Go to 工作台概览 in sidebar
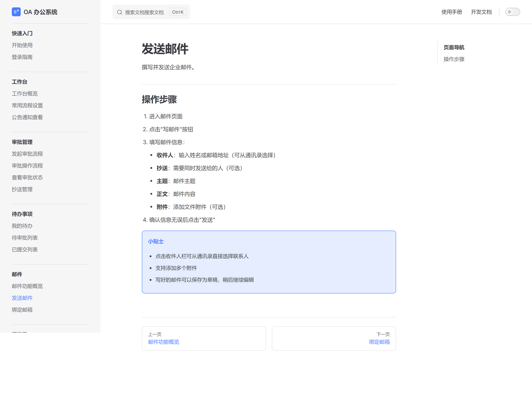 [x=25, y=94]
